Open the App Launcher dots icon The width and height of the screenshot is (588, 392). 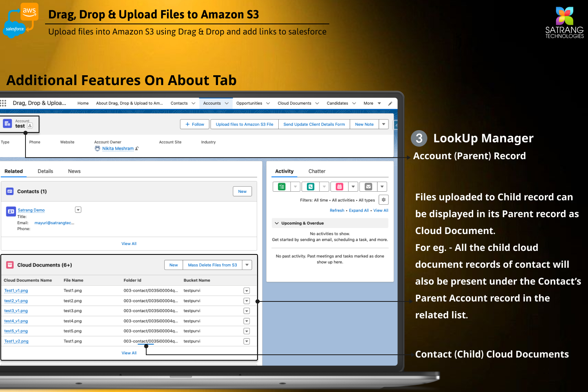pyautogui.click(x=4, y=103)
